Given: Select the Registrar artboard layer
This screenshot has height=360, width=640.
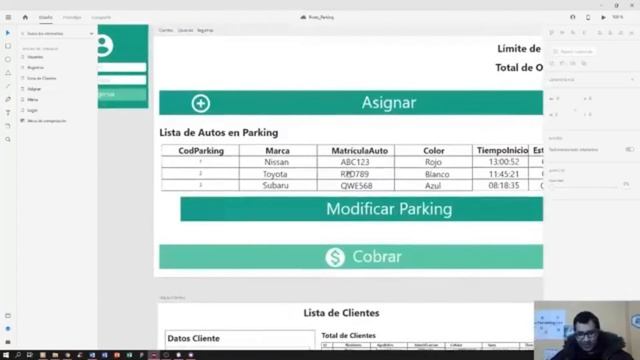Looking at the screenshot, I should click(x=36, y=68).
